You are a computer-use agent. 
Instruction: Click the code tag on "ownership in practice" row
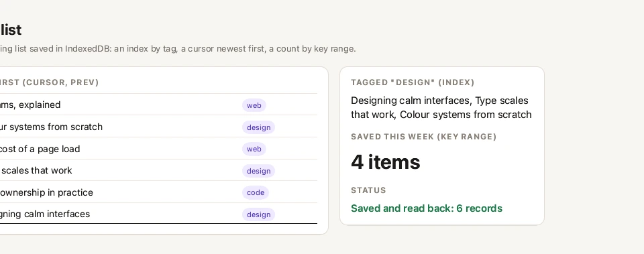pyautogui.click(x=256, y=192)
